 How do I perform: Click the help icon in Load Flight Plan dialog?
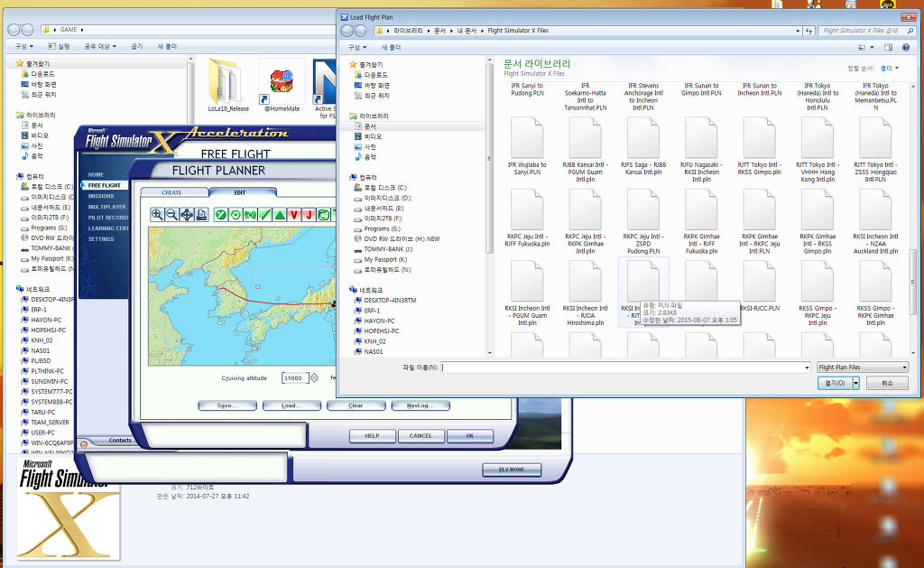(x=905, y=47)
